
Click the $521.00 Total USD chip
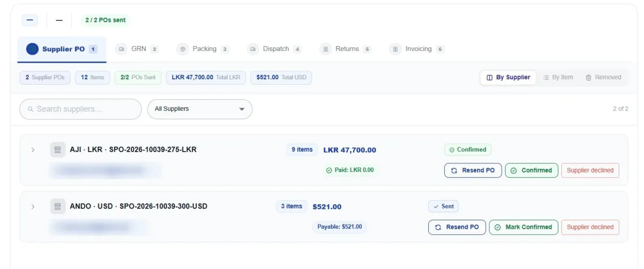coord(281,78)
